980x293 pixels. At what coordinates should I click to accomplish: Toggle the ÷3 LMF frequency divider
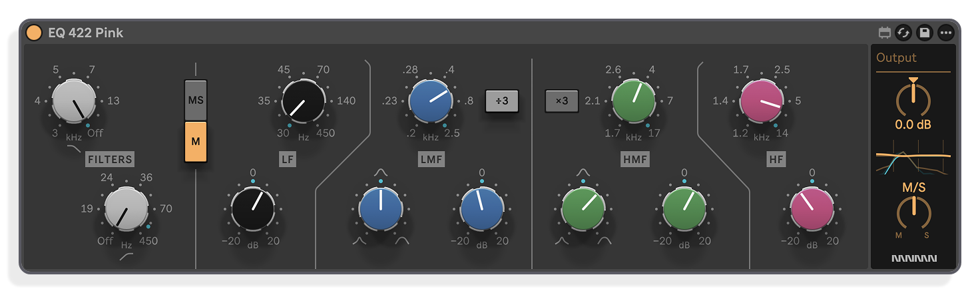point(502,101)
